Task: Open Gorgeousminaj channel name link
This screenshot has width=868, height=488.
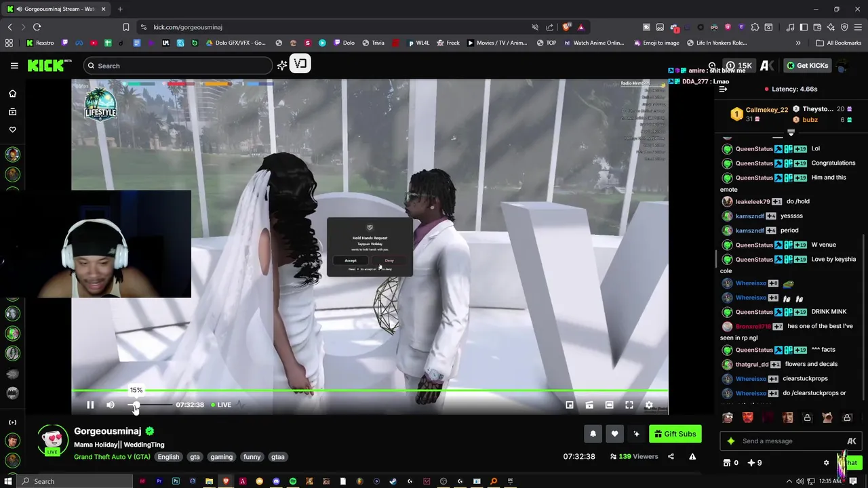Action: coord(107,431)
